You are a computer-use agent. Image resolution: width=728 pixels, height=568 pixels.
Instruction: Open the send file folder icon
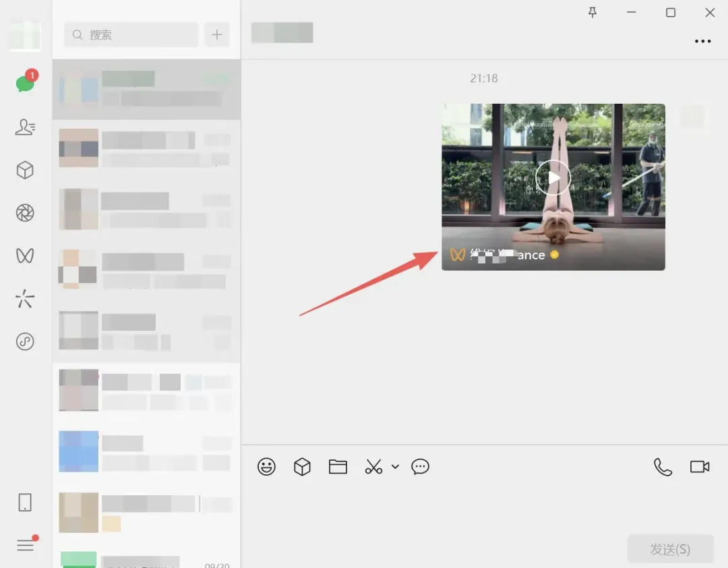point(338,466)
